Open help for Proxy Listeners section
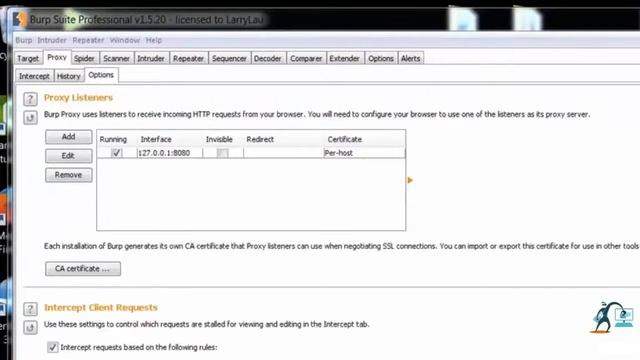 point(30,99)
